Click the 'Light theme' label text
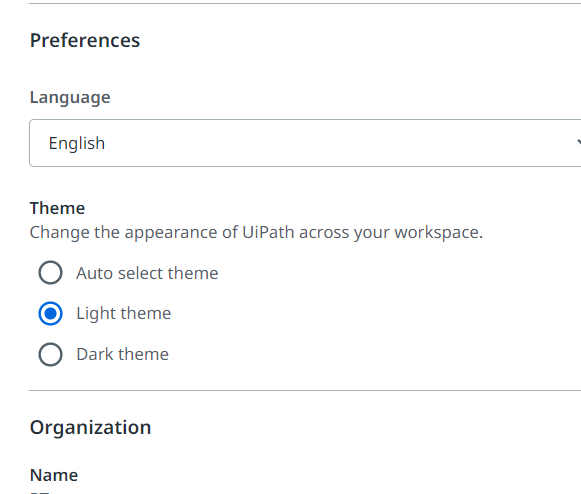 click(124, 314)
